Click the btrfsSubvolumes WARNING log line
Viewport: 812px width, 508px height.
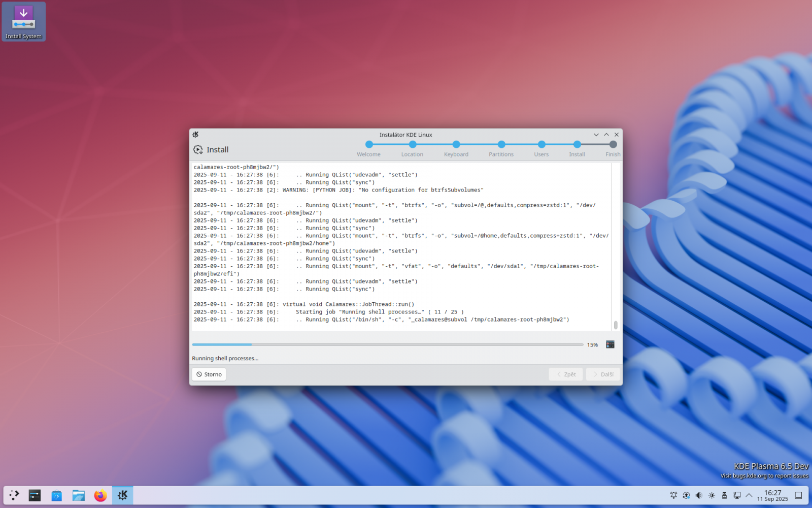point(339,190)
